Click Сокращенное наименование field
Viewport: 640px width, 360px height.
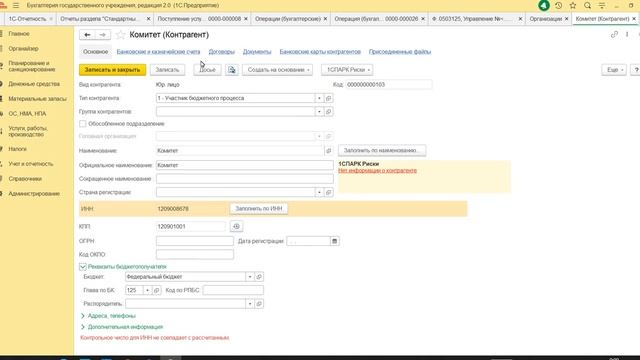244,179
